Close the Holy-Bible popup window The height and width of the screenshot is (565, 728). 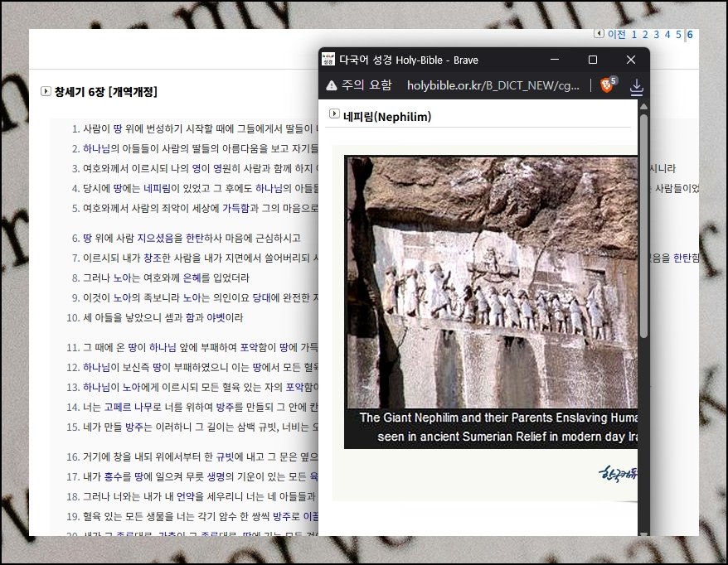tap(630, 60)
